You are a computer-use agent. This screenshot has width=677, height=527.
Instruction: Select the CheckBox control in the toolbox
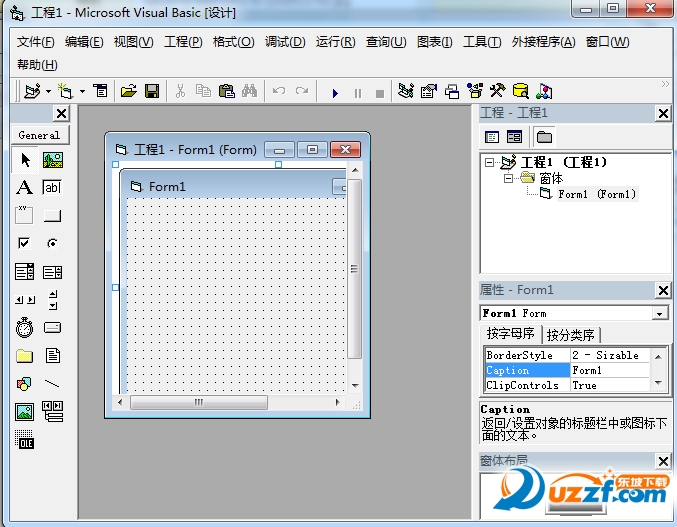click(x=24, y=243)
